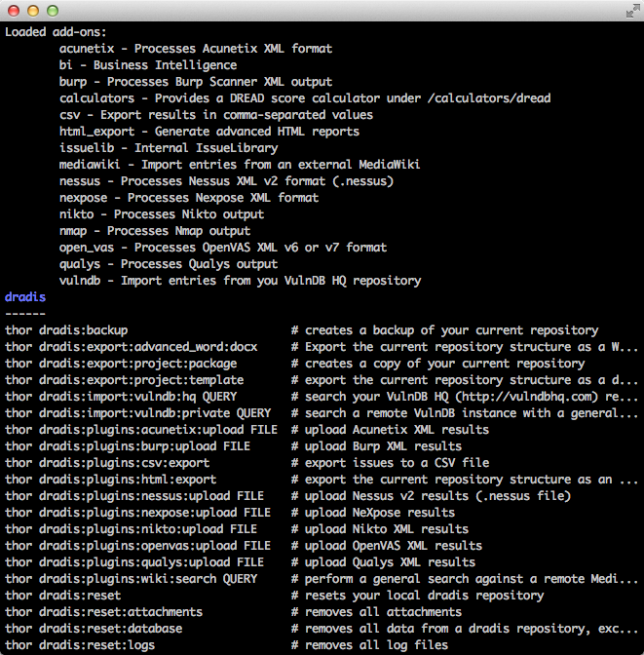Click the "upload Burp XML results" comment
The width and height of the screenshot is (644, 655).
(x=376, y=446)
